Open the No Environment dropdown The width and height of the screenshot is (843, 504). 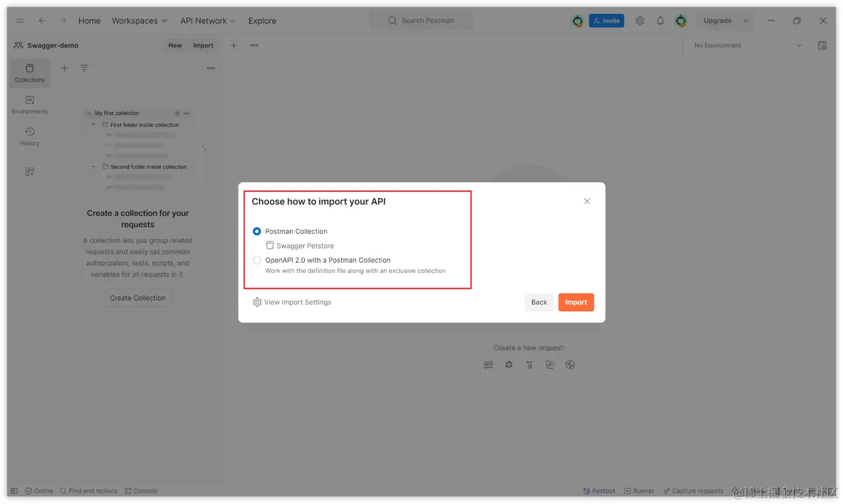point(748,45)
